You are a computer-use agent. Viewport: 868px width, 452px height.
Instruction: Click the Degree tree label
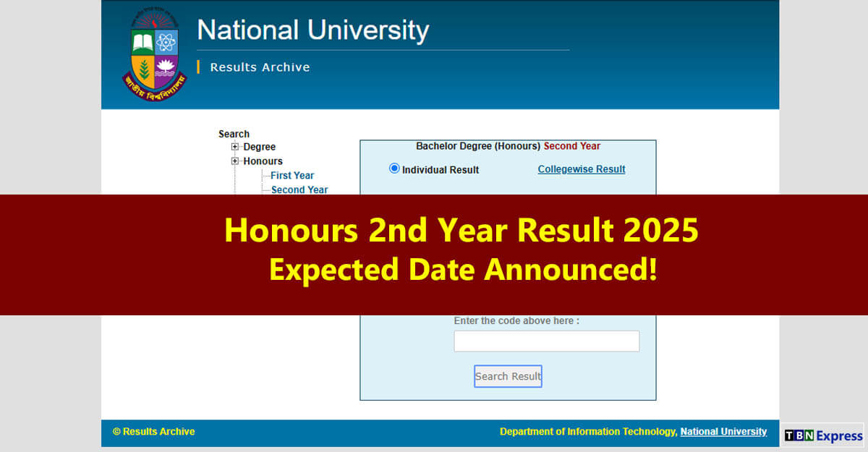[x=259, y=147]
